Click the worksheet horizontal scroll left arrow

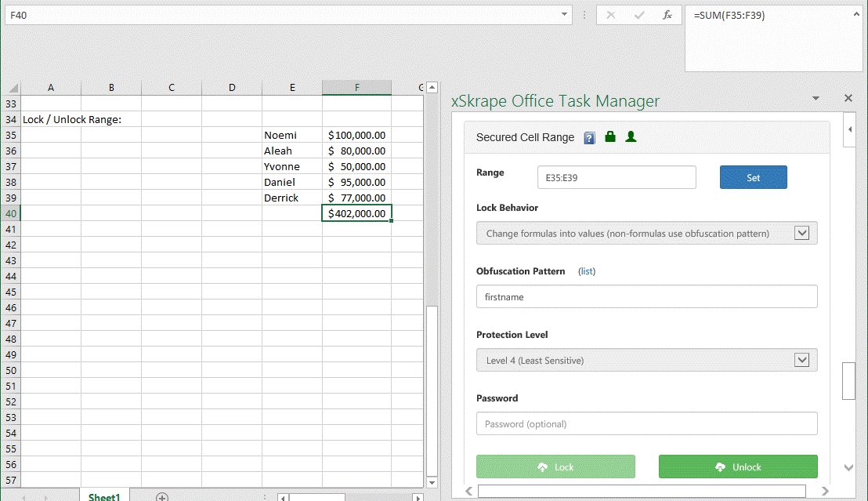coord(283,497)
